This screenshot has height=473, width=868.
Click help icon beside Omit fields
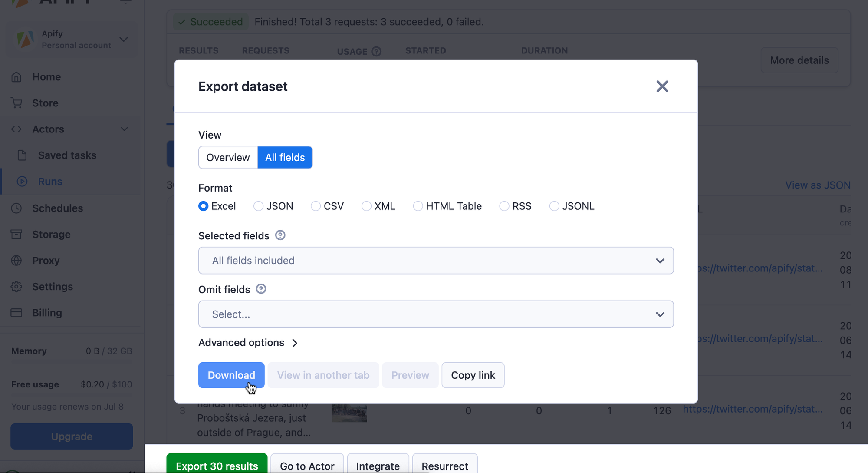(x=261, y=289)
